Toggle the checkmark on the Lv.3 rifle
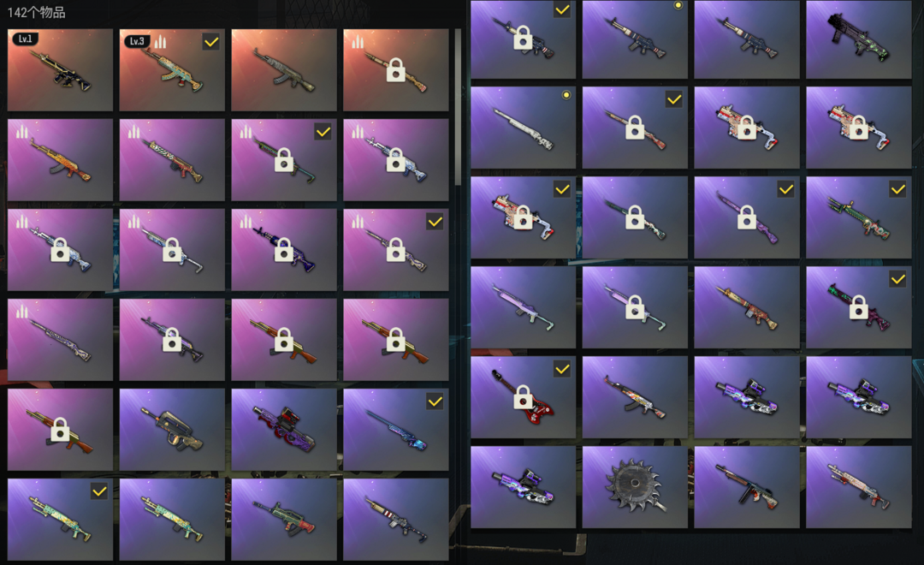924x565 pixels. [x=211, y=42]
